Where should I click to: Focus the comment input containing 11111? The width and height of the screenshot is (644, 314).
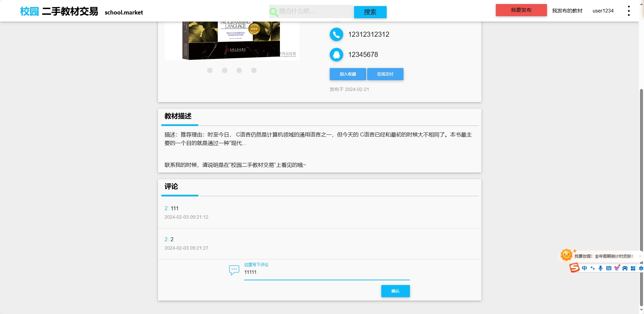[327, 273]
